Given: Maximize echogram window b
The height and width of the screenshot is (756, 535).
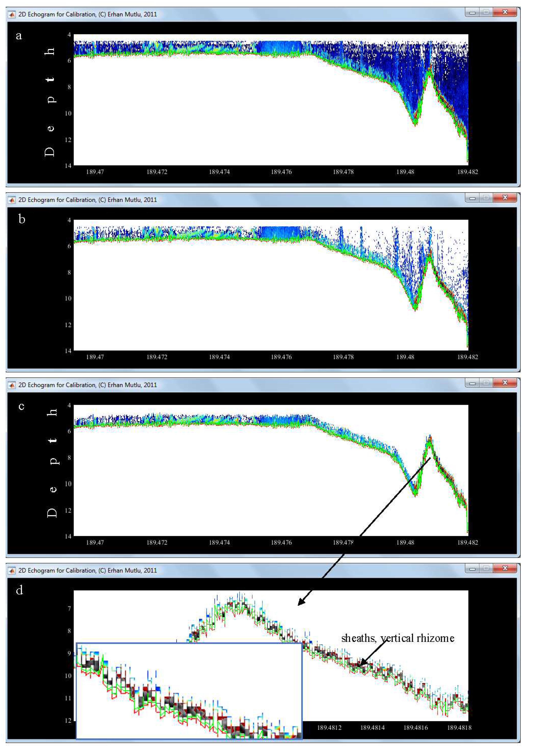Looking at the screenshot, I should coord(487,198).
